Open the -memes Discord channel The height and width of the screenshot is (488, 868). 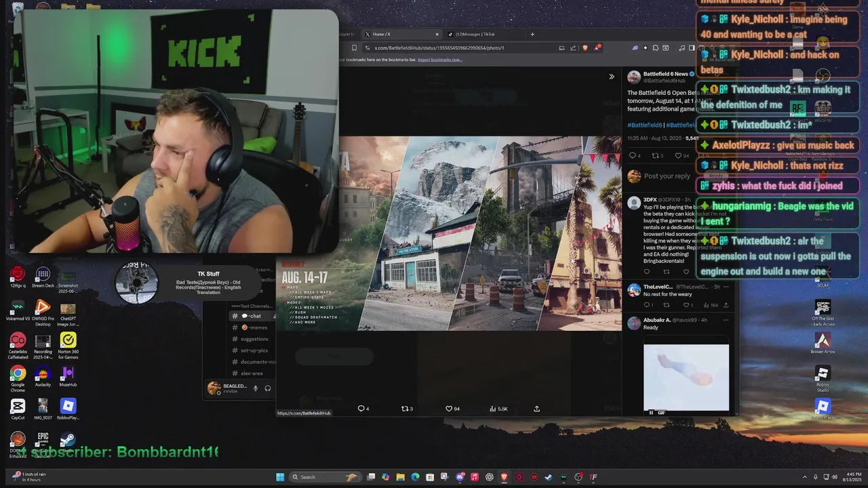click(254, 327)
